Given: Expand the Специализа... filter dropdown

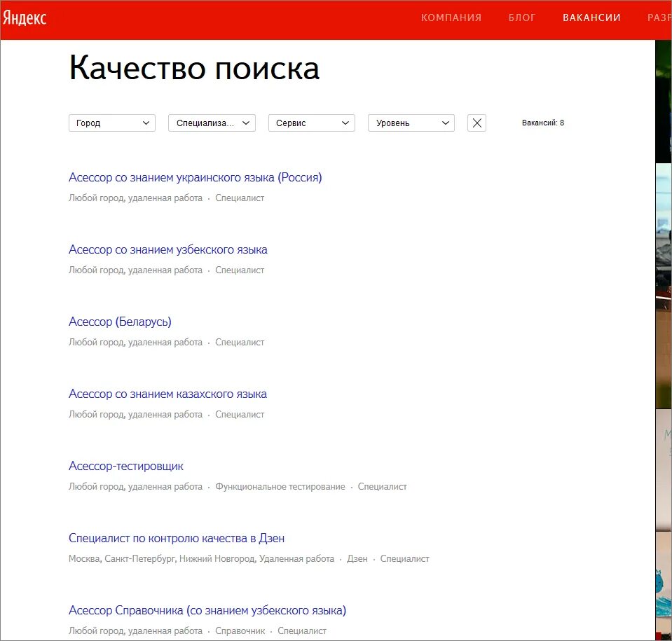Looking at the screenshot, I should 212,123.
